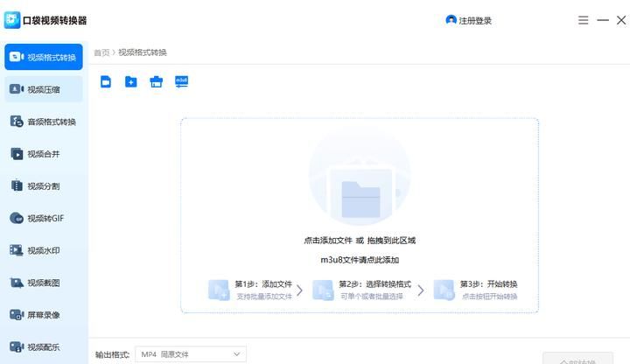Image resolution: width=630 pixels, height=364 pixels.
Task: Click the 第1步：添加文件 text
Action: 263,284
